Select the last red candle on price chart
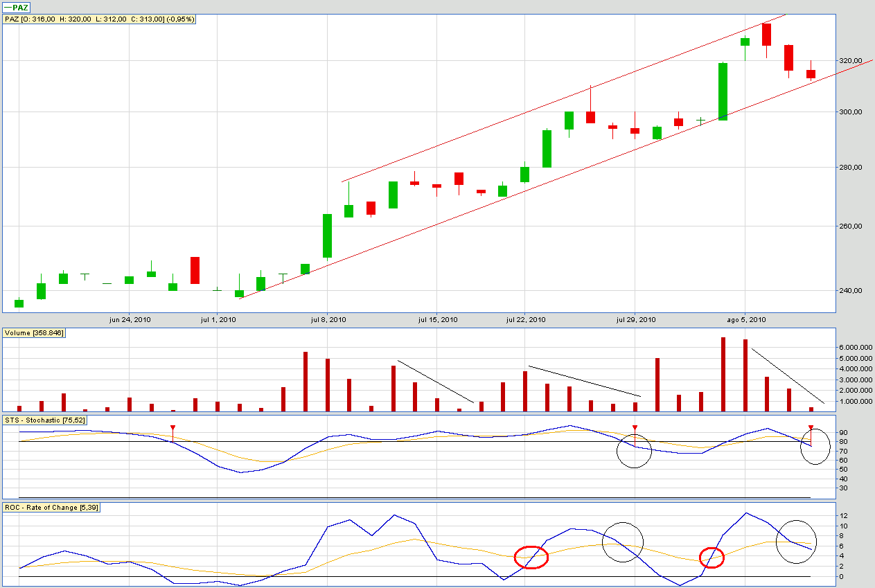This screenshot has height=588, width=875. tap(811, 73)
